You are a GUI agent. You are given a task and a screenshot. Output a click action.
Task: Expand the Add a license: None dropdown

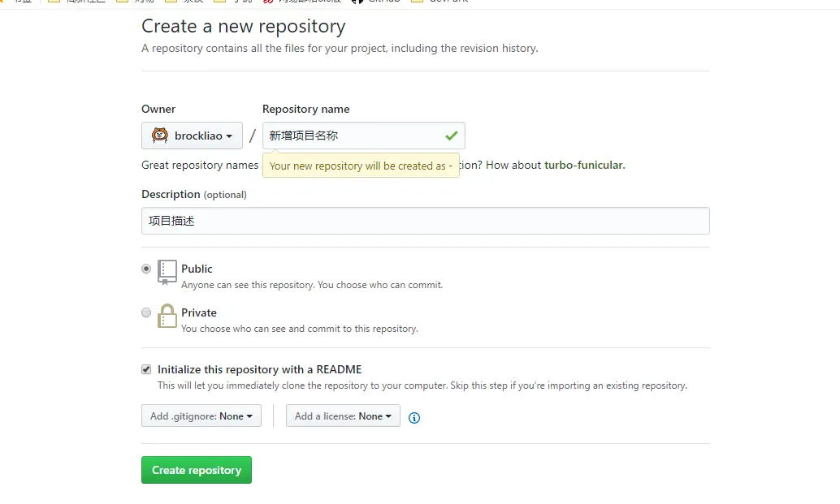[343, 416]
